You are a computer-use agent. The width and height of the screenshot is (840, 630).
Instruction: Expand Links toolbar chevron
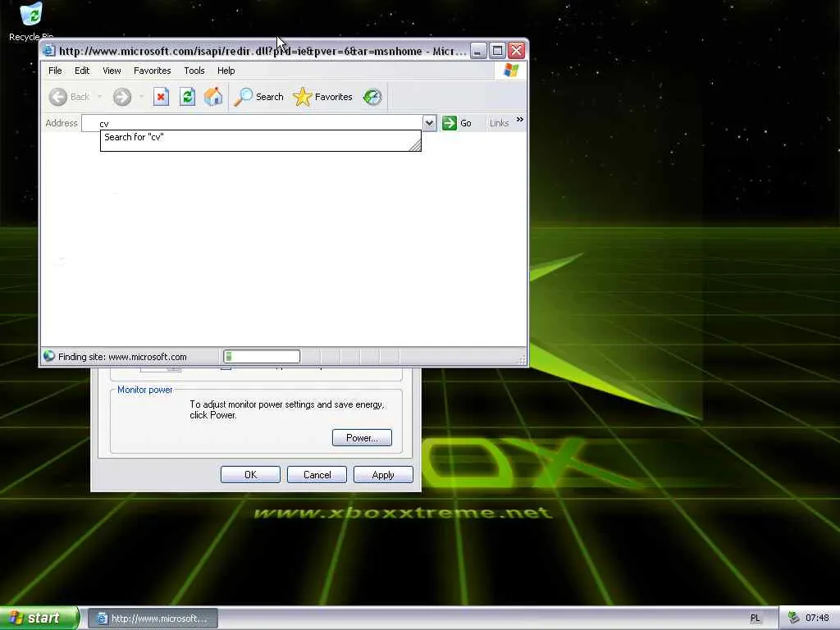click(519, 120)
